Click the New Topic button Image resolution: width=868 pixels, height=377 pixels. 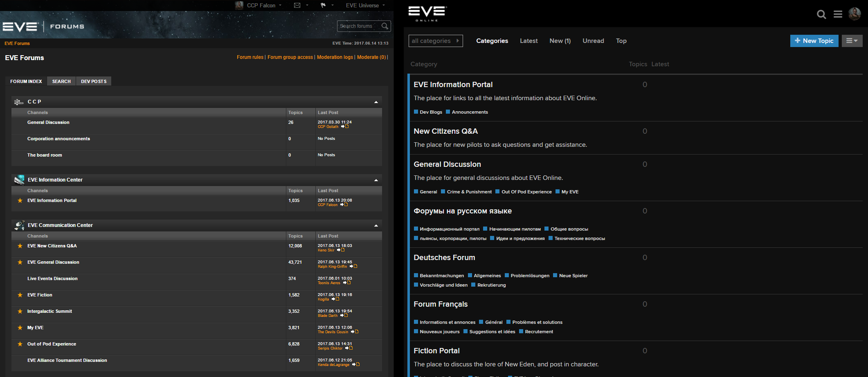tap(814, 41)
